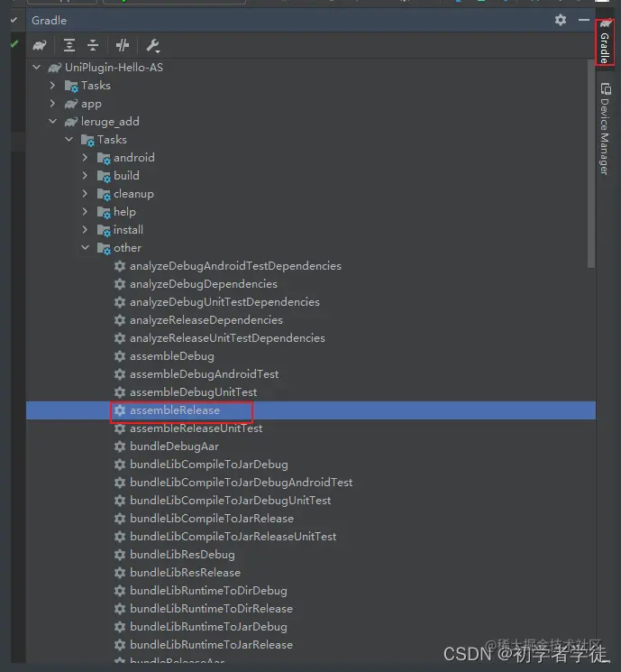Select bundleDebugAar task text
The width and height of the screenshot is (621, 672).
click(x=174, y=446)
